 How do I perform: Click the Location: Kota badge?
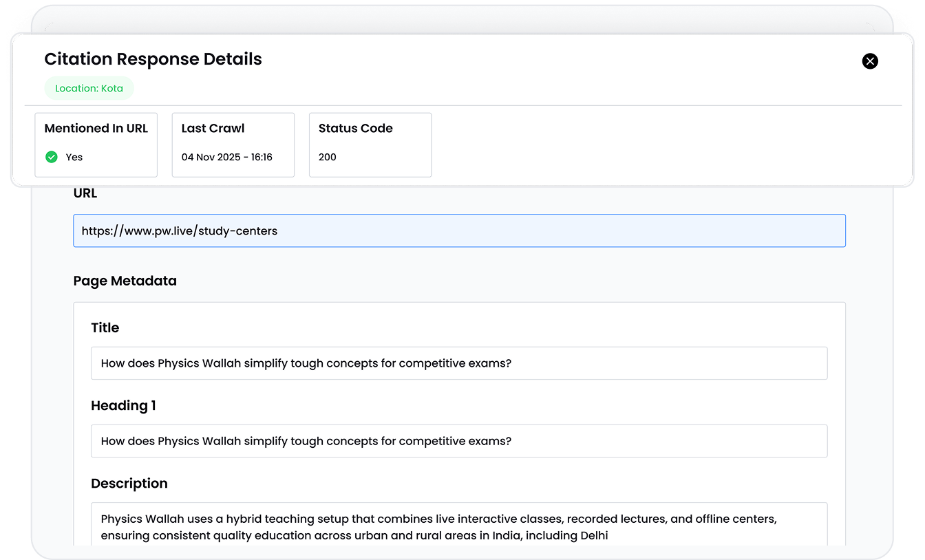[x=89, y=88]
